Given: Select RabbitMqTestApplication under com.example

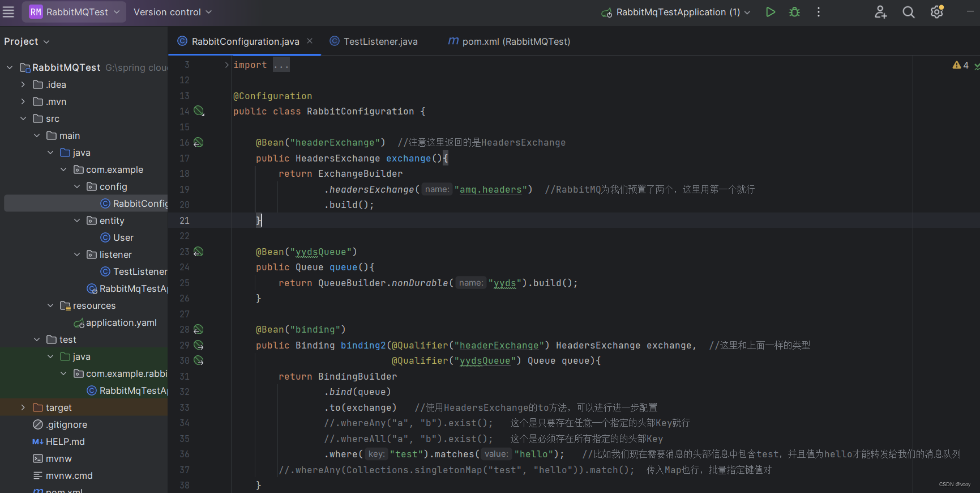Looking at the screenshot, I should pyautogui.click(x=127, y=288).
